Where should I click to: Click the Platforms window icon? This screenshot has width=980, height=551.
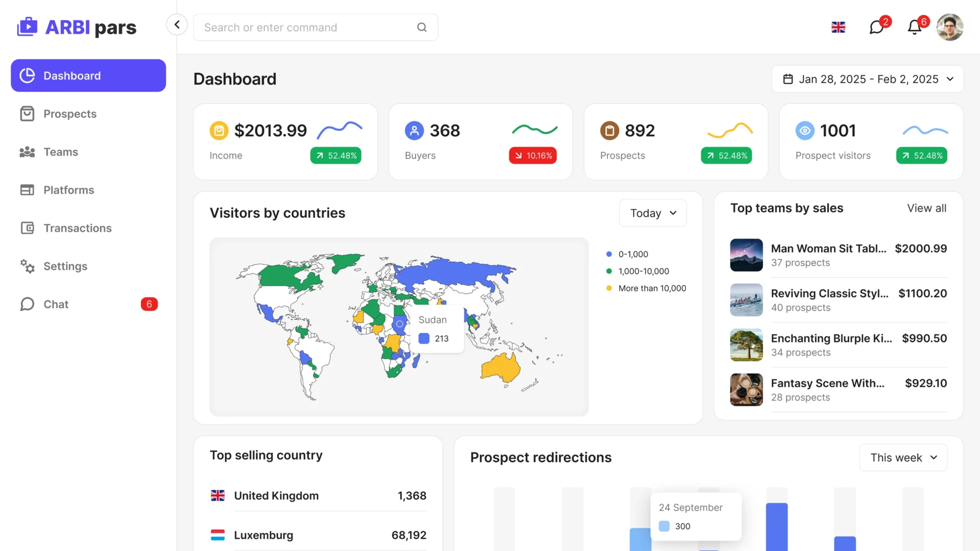(27, 190)
